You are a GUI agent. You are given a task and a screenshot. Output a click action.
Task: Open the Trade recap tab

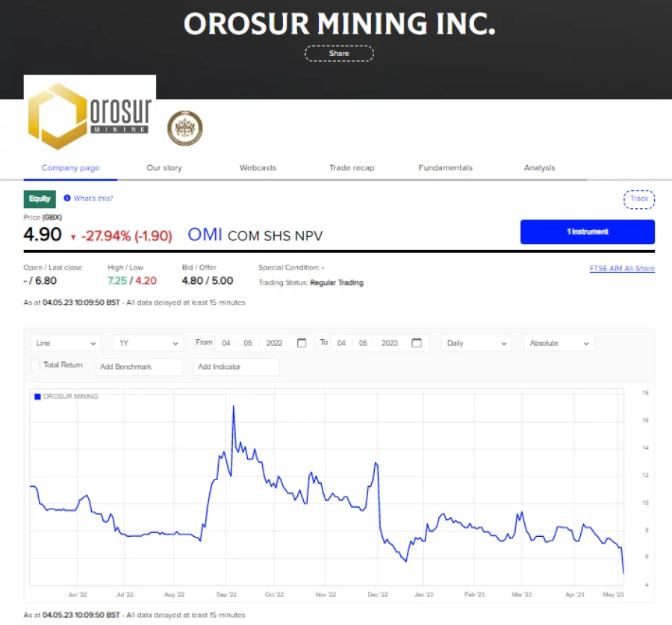coord(352,168)
